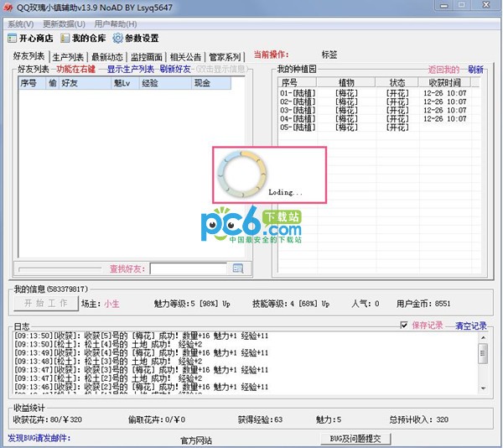Click log entry 收获[5]号的 [梅花] 成功
This screenshot has width=503, height=448.
click(141, 336)
